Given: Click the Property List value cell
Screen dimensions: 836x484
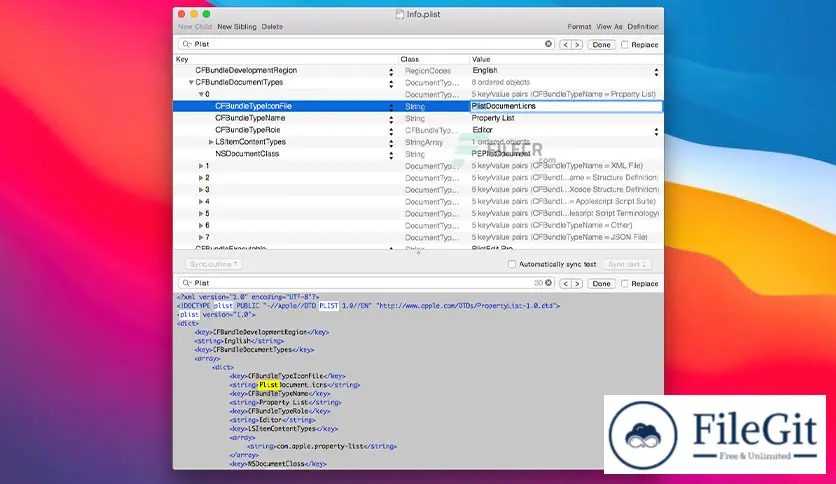Looking at the screenshot, I should [493, 118].
